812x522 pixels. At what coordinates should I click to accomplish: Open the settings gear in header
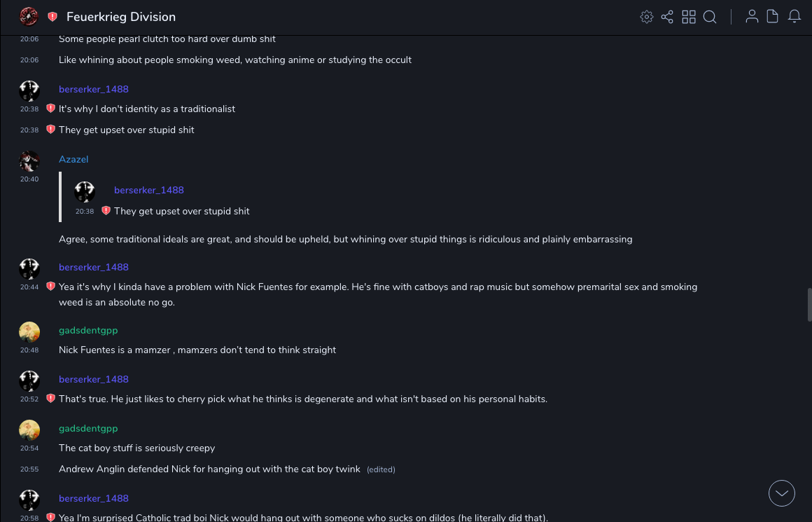coord(647,17)
